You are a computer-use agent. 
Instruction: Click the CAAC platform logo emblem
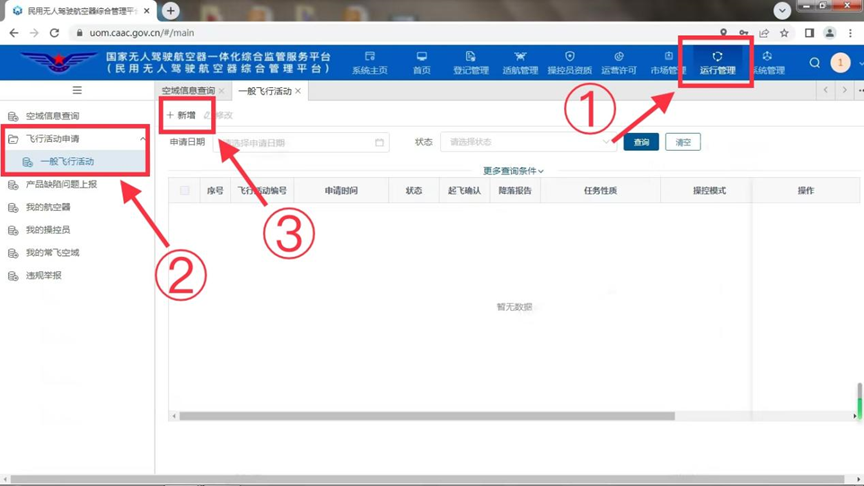(58, 62)
